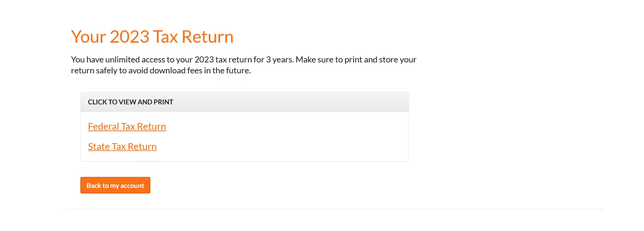
Task: Click the text 'avoid download fees in the future'
Action: point(189,71)
